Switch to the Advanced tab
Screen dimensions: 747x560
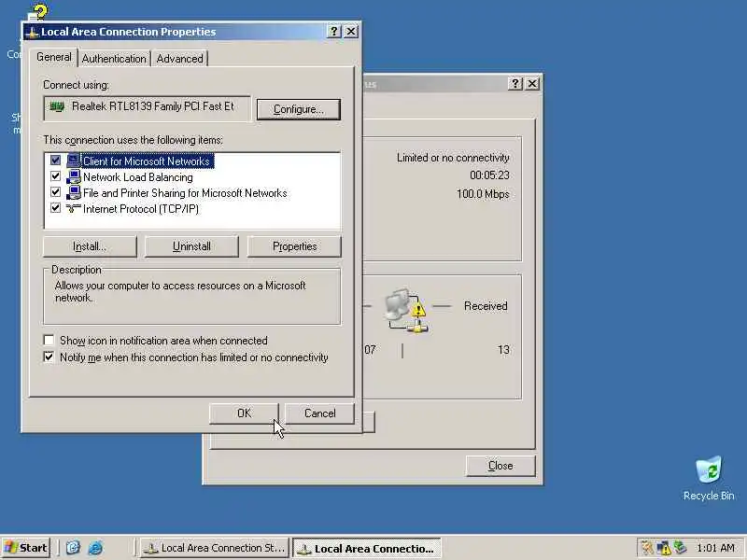(x=179, y=59)
